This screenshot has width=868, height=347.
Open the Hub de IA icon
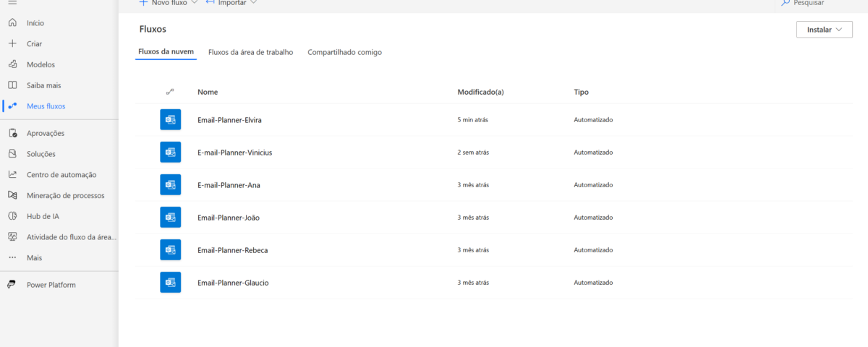click(12, 216)
